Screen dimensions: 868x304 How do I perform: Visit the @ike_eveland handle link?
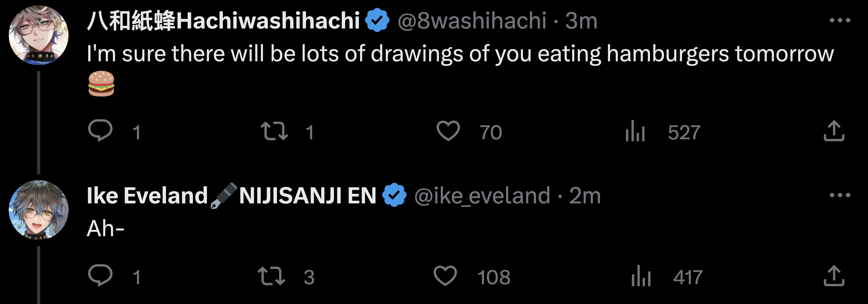[482, 196]
